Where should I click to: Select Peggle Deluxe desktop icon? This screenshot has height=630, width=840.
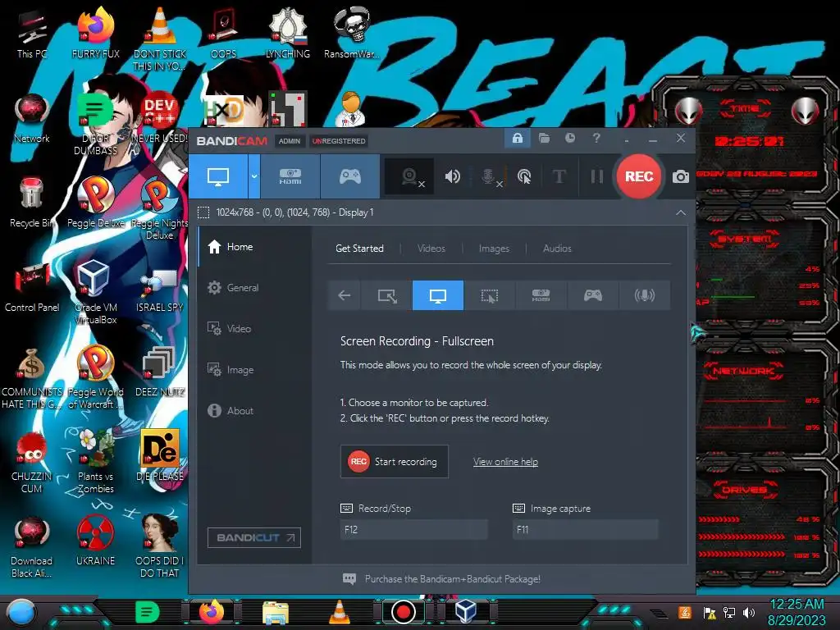click(x=95, y=203)
